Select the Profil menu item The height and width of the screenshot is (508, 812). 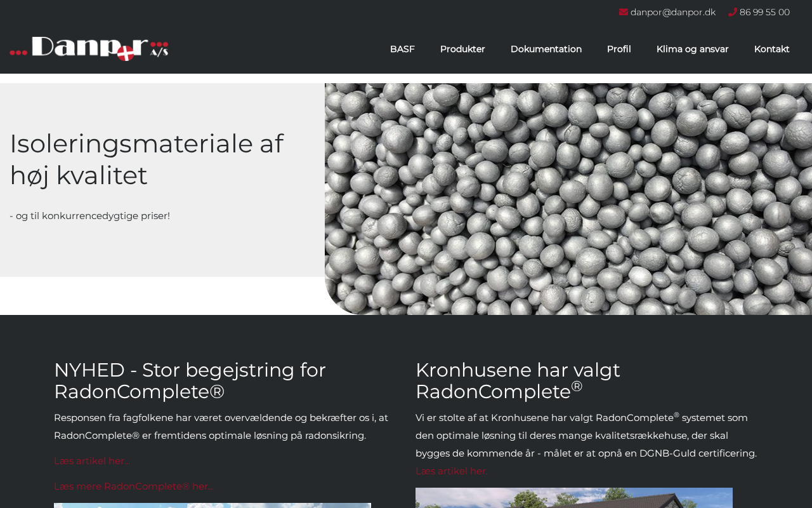(x=619, y=49)
